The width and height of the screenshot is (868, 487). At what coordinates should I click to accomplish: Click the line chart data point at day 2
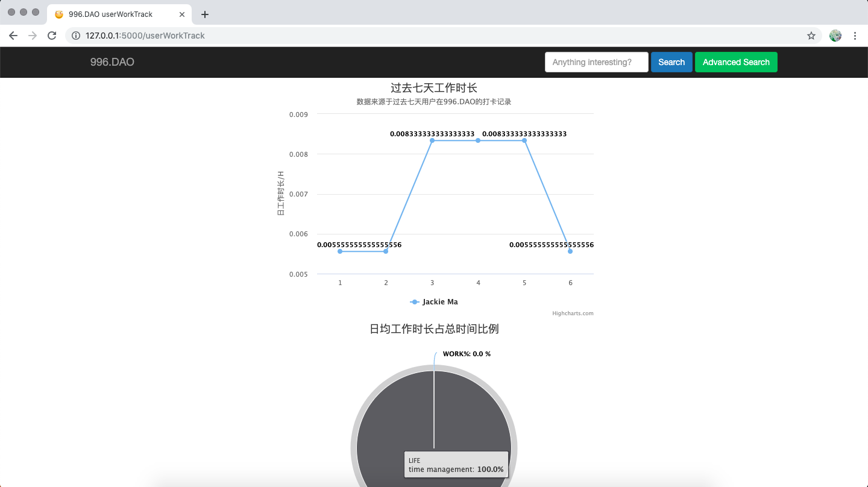pyautogui.click(x=386, y=251)
